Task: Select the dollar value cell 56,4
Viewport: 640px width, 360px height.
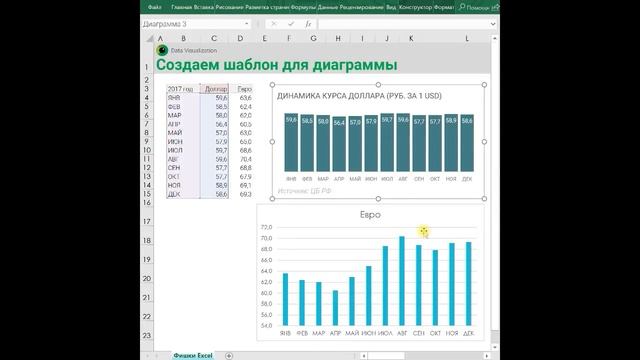Action: [x=214, y=124]
